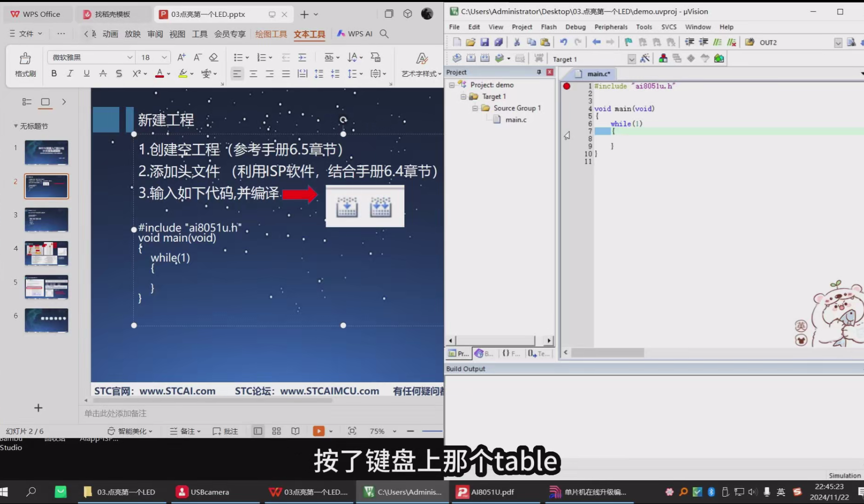This screenshot has height=504, width=864.
Task: Clear formatting with eraser icon
Action: coord(214,57)
